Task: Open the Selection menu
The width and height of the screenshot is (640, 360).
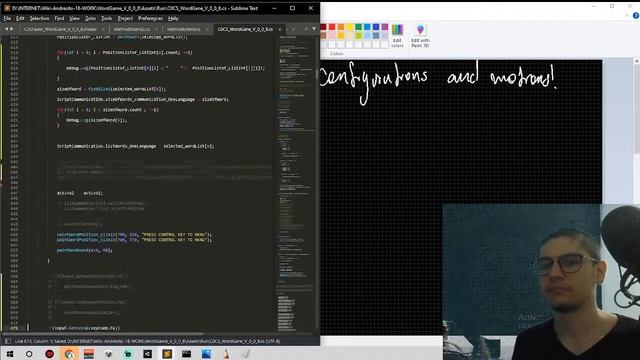Action: pos(39,18)
